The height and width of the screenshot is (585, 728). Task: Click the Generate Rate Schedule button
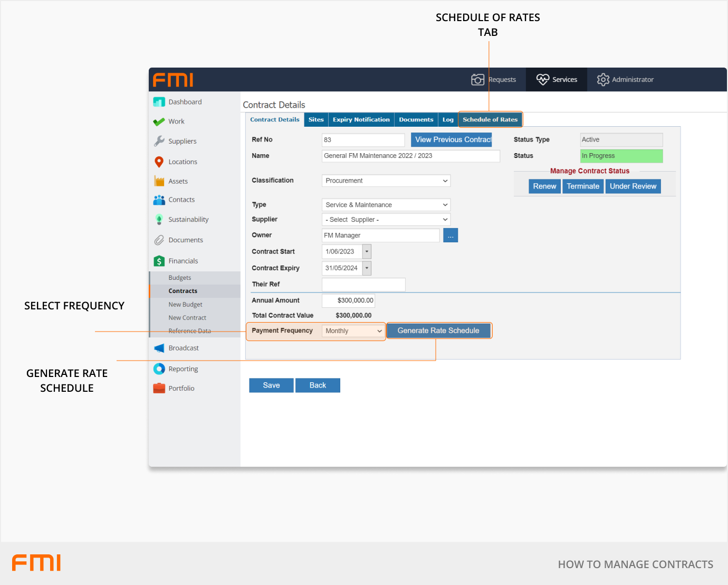[x=438, y=331]
